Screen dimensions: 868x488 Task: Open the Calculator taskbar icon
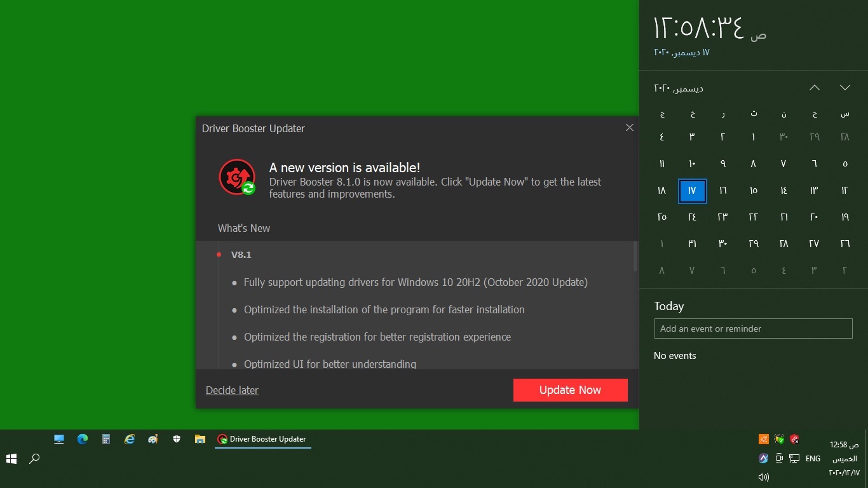(106, 439)
